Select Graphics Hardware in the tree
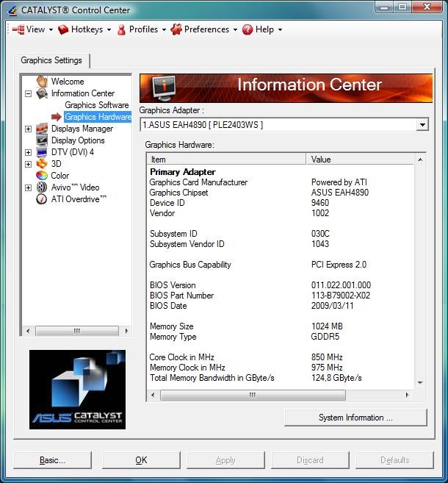Image resolution: width=448 pixels, height=483 pixels. 98,117
